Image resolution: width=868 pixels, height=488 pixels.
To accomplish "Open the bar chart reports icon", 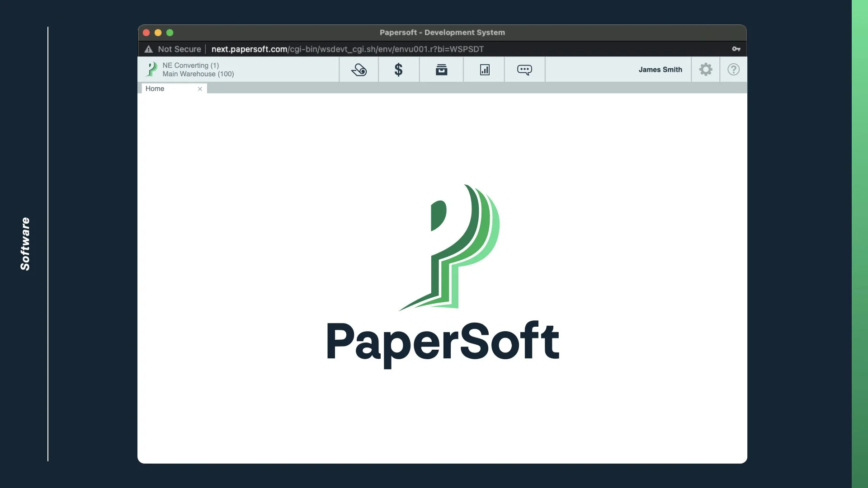I will pyautogui.click(x=485, y=70).
